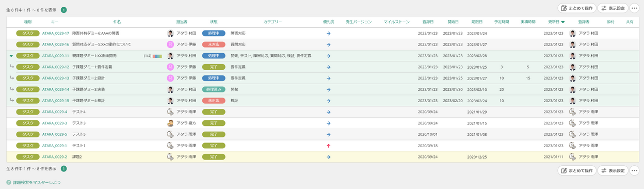Image resolution: width=644 pixels, height=189 pixels.
Task: Sort by 期限日 column header
Action: [477, 22]
